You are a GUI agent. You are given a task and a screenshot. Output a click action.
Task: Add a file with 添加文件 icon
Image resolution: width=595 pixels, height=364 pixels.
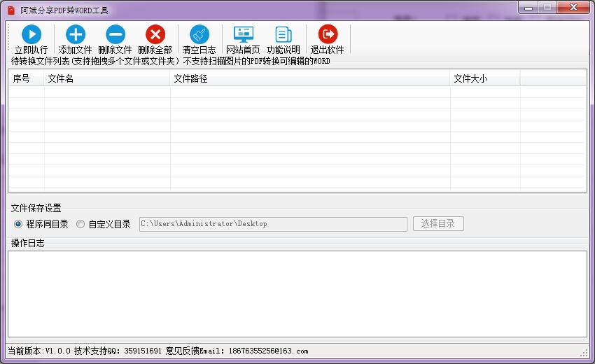tap(76, 34)
